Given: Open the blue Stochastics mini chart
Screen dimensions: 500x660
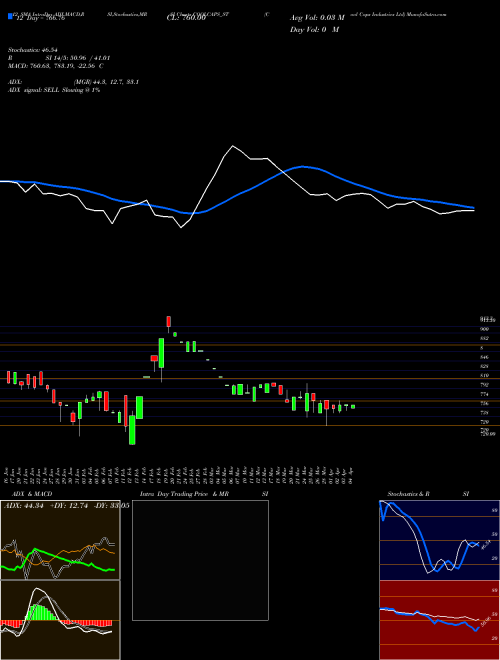Looking at the screenshot, I should (440, 540).
